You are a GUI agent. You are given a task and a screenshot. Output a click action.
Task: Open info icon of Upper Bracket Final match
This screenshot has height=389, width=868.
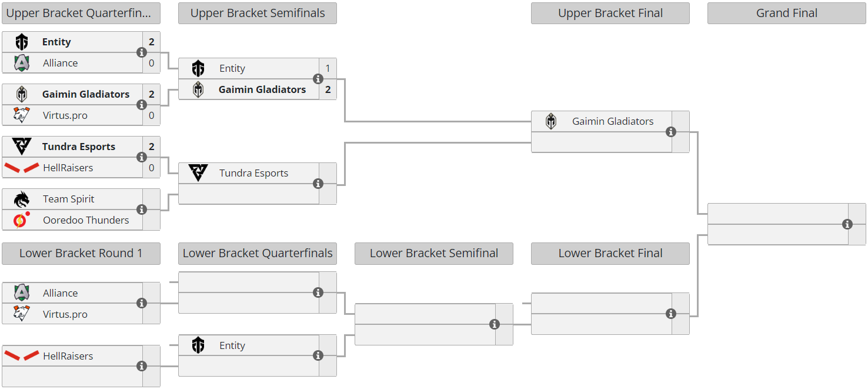tap(671, 132)
